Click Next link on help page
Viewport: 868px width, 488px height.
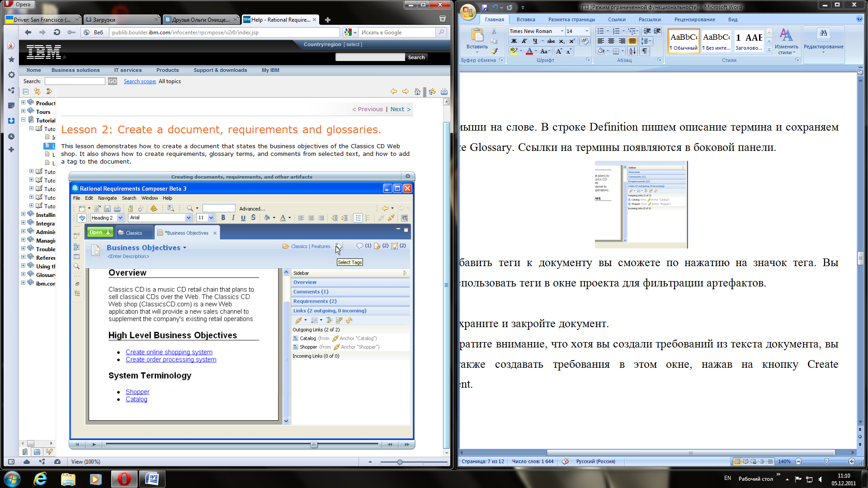coord(401,109)
